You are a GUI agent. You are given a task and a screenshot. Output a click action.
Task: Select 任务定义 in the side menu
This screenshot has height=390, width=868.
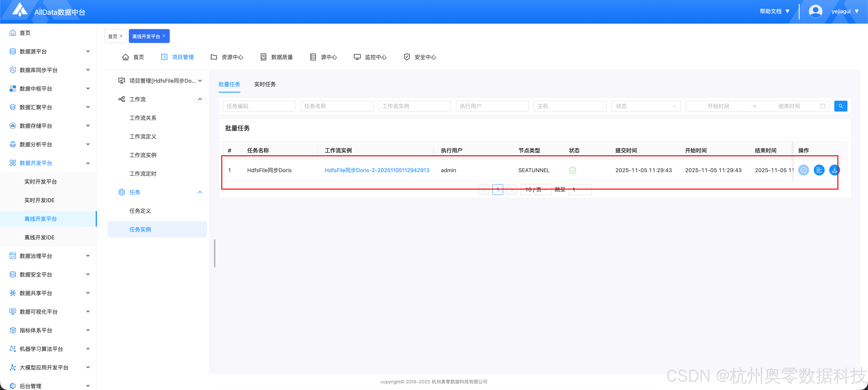point(140,211)
